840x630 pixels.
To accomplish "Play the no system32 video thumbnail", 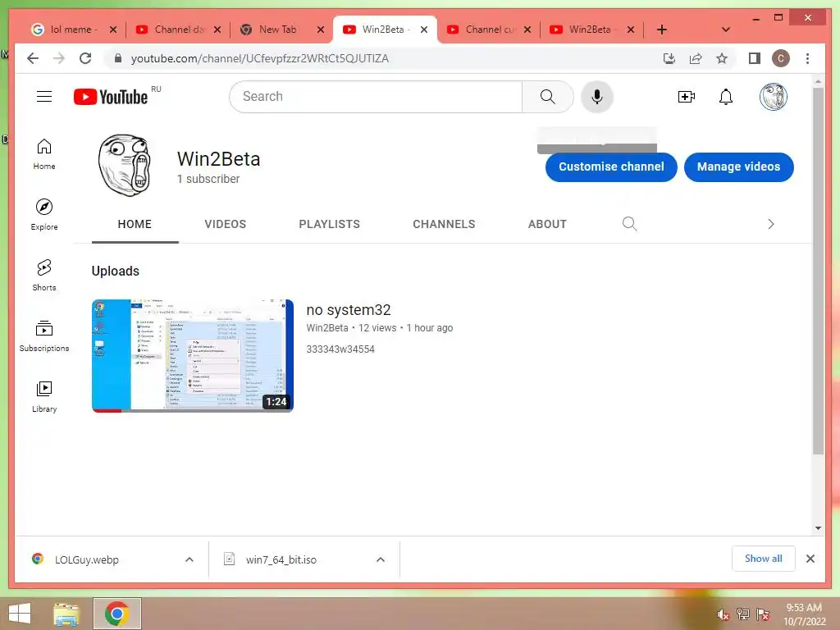I will tap(192, 356).
